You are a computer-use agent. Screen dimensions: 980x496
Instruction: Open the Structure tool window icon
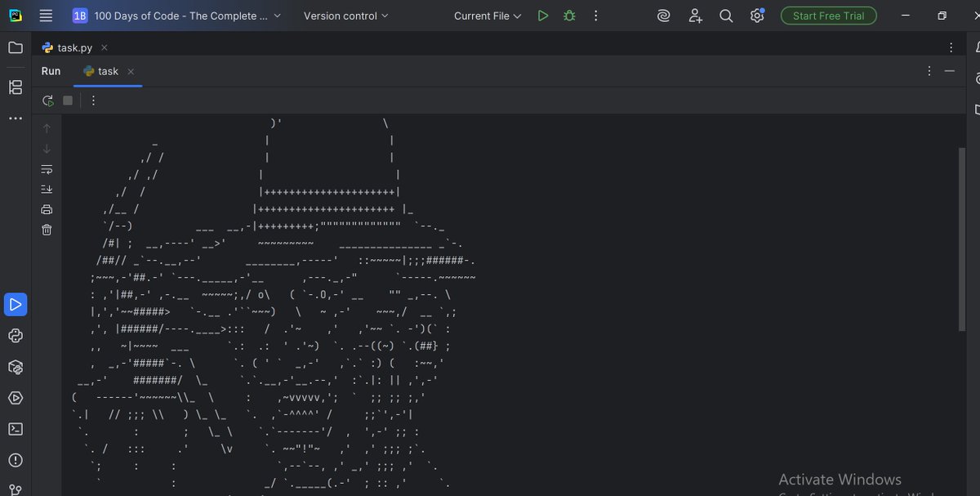coord(16,87)
